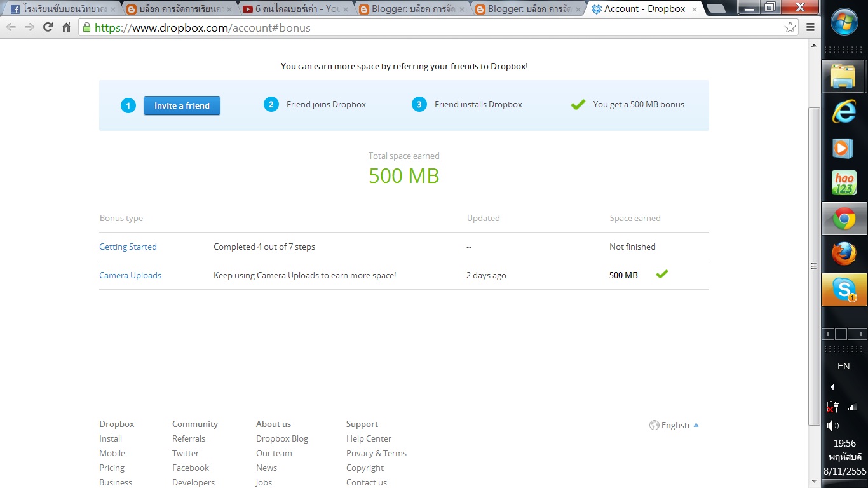This screenshot has width=868, height=488.
Task: Click the Invite a friend button
Action: [x=182, y=105]
